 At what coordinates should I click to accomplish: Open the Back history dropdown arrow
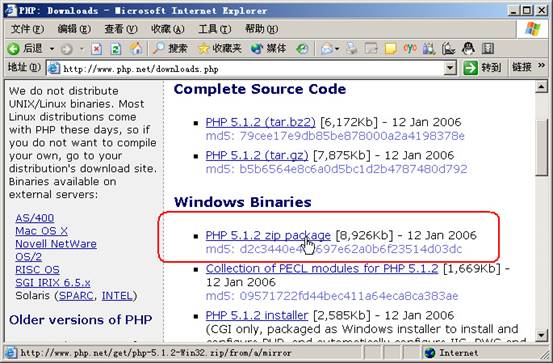point(52,48)
